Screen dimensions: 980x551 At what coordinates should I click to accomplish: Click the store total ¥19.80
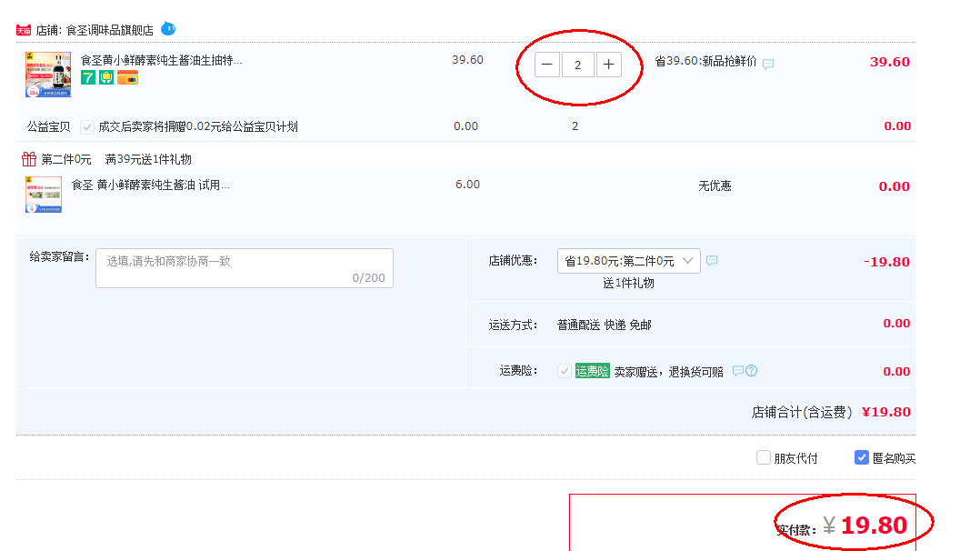(x=886, y=412)
